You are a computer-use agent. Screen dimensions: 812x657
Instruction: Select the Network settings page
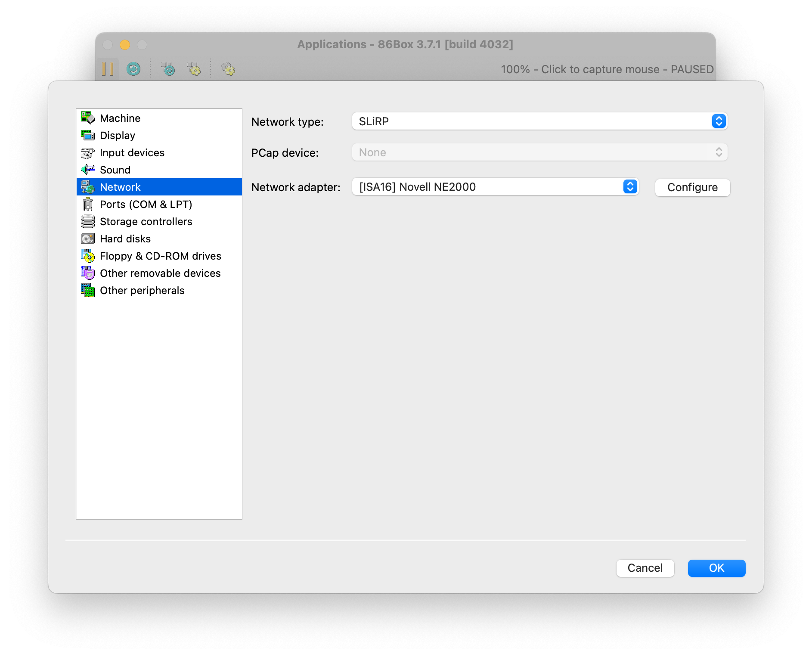[x=159, y=187]
